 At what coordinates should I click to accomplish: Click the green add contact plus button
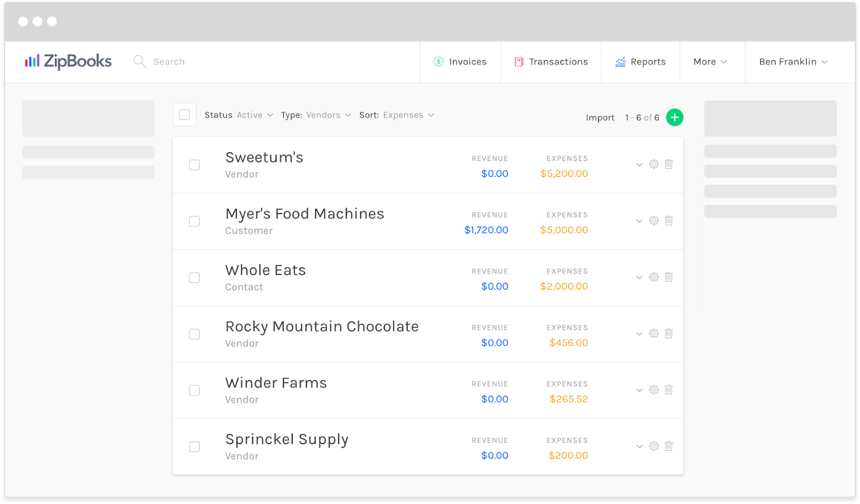coord(675,117)
